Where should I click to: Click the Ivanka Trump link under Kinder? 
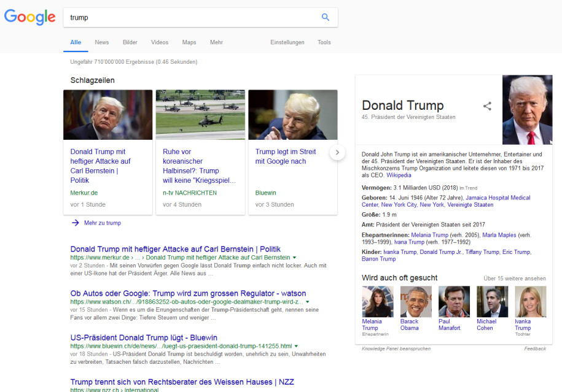pyautogui.click(x=400, y=252)
